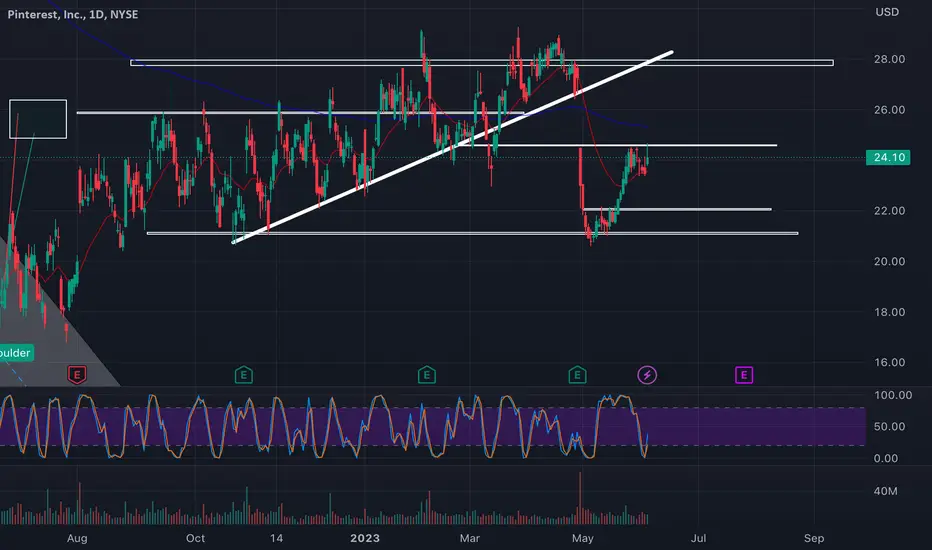The height and width of the screenshot is (550, 932).
Task: Click the 20.00 price axis label
Action: (889, 261)
